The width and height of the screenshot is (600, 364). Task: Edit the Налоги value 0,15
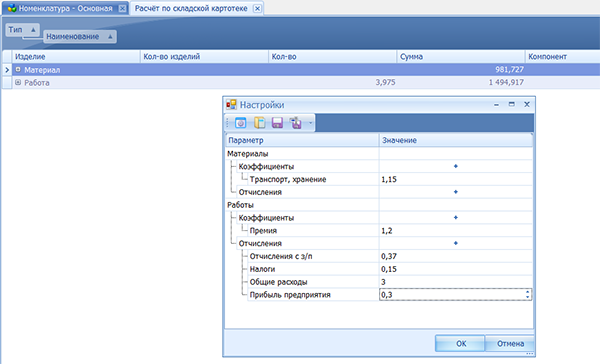[x=456, y=269]
